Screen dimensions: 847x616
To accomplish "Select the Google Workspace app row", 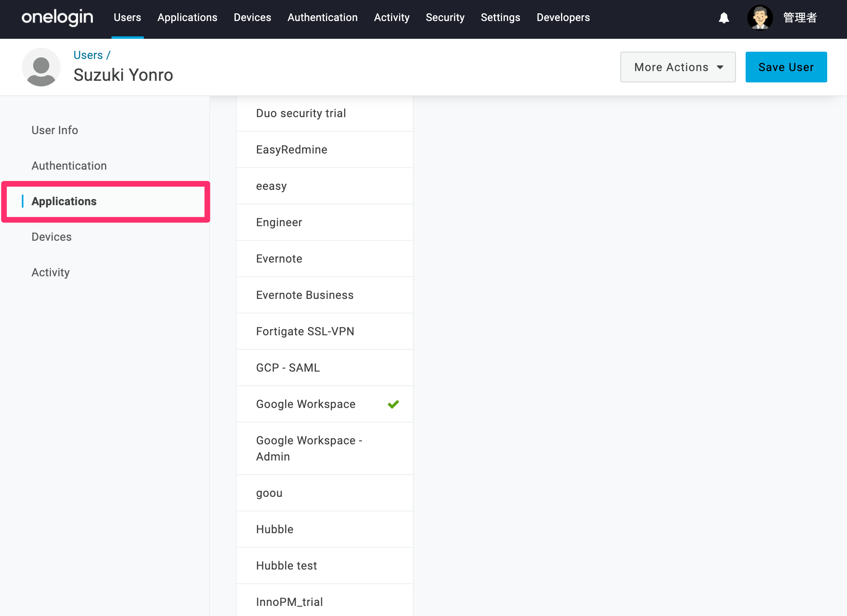I will tap(325, 404).
